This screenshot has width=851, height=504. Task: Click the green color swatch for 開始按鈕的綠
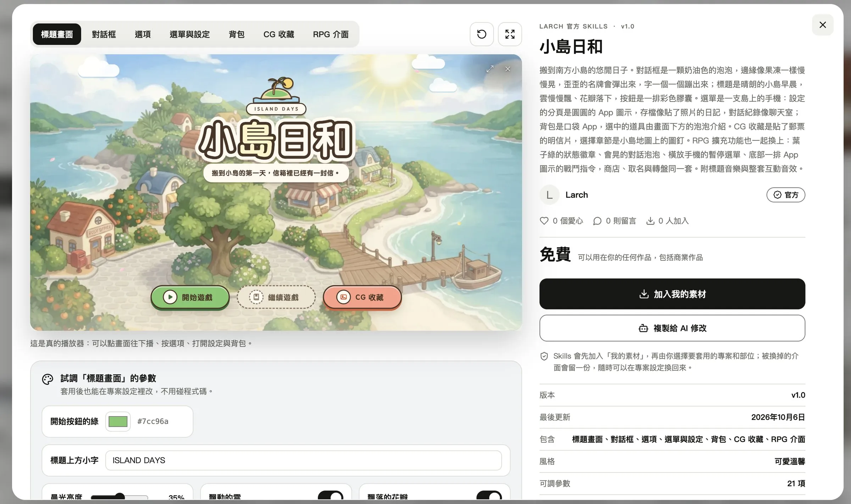point(118,421)
